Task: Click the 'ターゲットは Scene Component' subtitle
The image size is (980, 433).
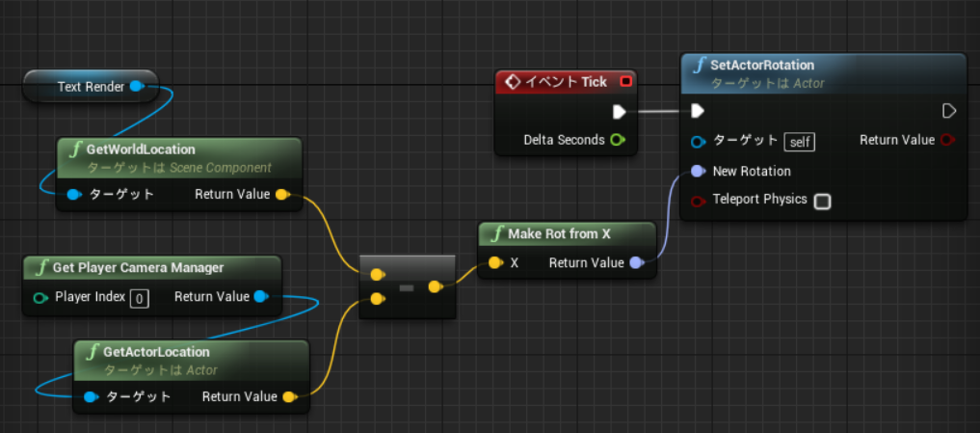Action: pyautogui.click(x=178, y=168)
